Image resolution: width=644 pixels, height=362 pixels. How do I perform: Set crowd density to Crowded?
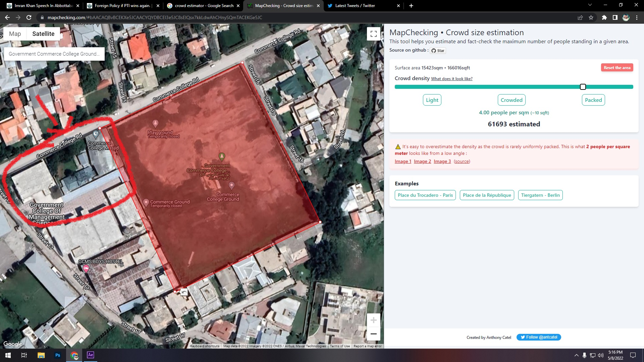click(512, 100)
